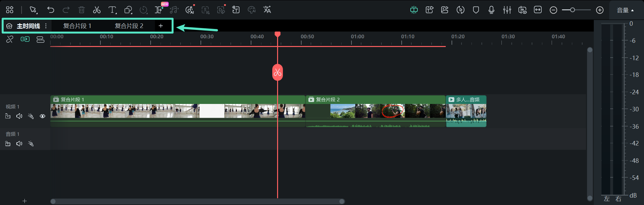Viewport: 644px width, 205px height.
Task: Select the scissors split tool in toolbar
Action: click(x=97, y=10)
